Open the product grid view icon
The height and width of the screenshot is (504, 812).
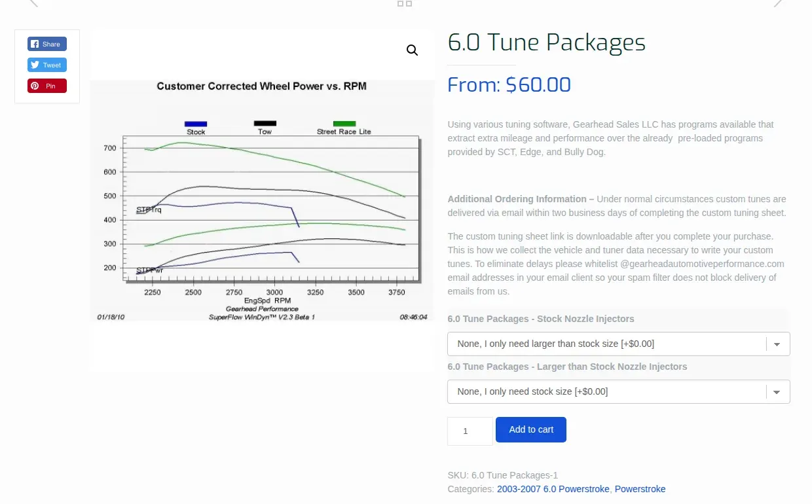[x=405, y=3]
